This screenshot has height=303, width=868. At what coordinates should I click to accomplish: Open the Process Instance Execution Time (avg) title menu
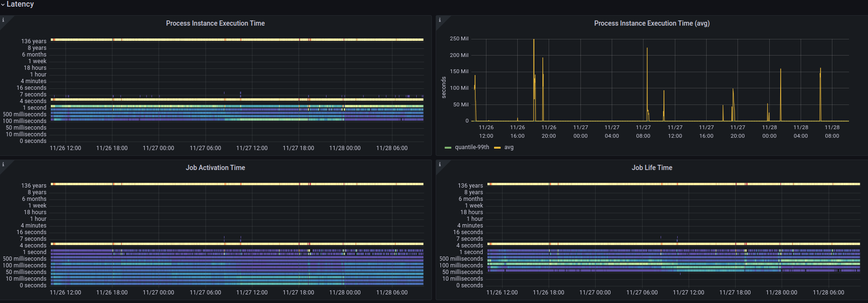coord(652,23)
